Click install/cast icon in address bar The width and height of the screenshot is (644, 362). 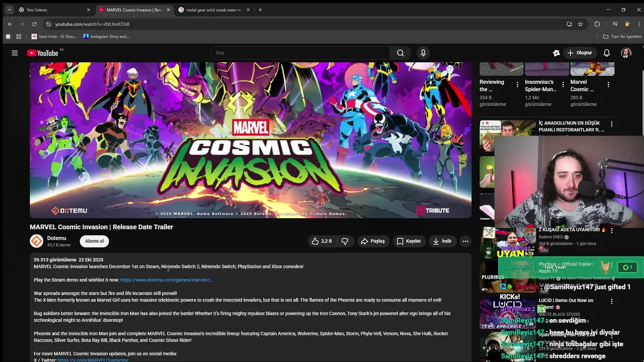point(569,24)
